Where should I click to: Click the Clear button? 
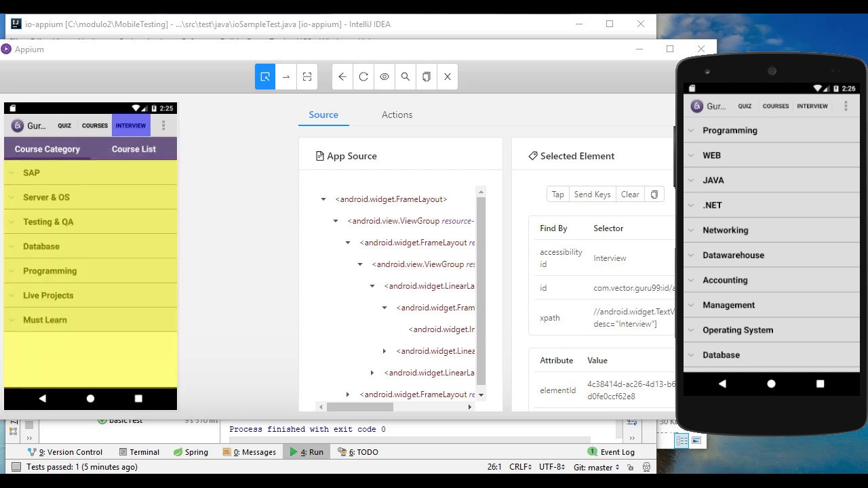click(x=630, y=195)
